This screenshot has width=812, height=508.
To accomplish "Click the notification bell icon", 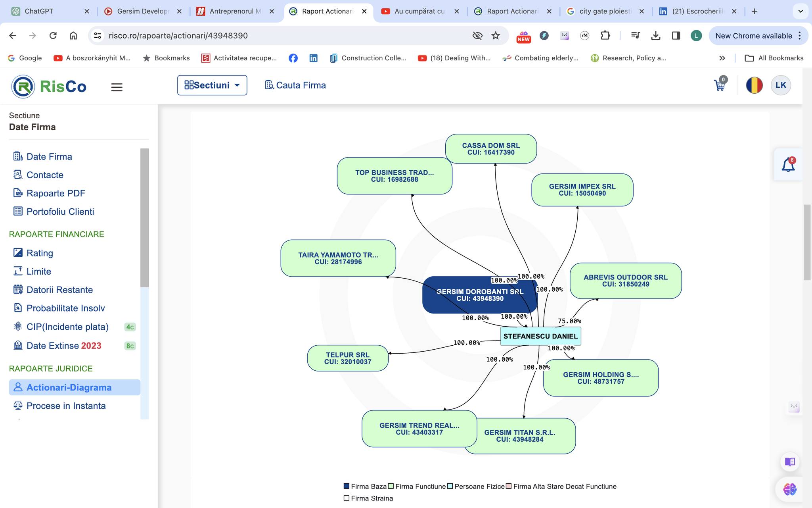I will pos(788,165).
